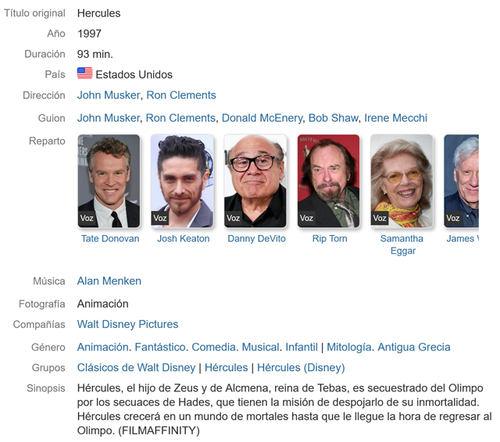Browse the Animación genre link
500x442 pixels.
pyautogui.click(x=103, y=347)
